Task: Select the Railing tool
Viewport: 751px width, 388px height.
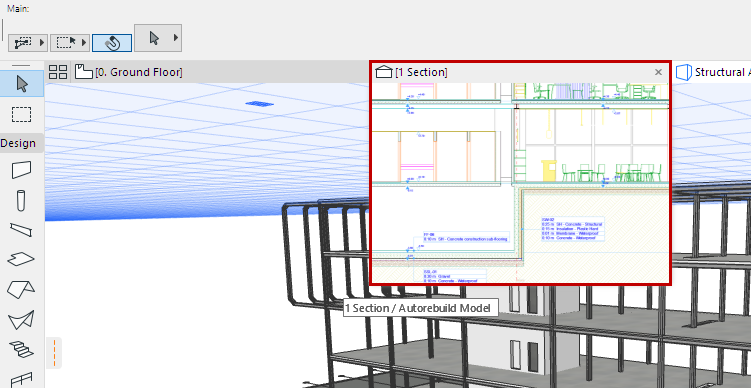Action: coord(22,379)
